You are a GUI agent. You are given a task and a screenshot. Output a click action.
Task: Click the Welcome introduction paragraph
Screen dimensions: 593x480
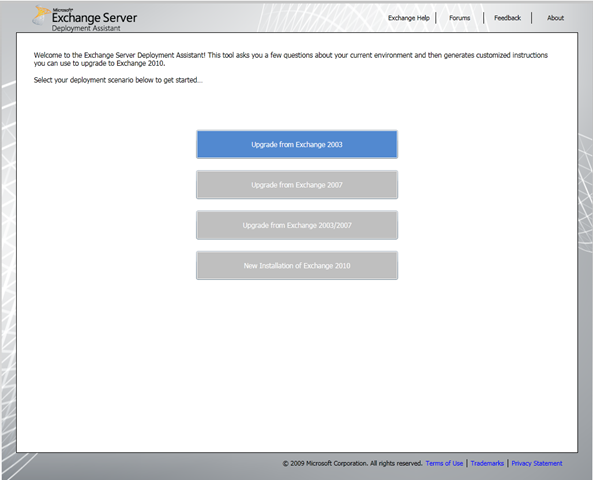coord(290,59)
